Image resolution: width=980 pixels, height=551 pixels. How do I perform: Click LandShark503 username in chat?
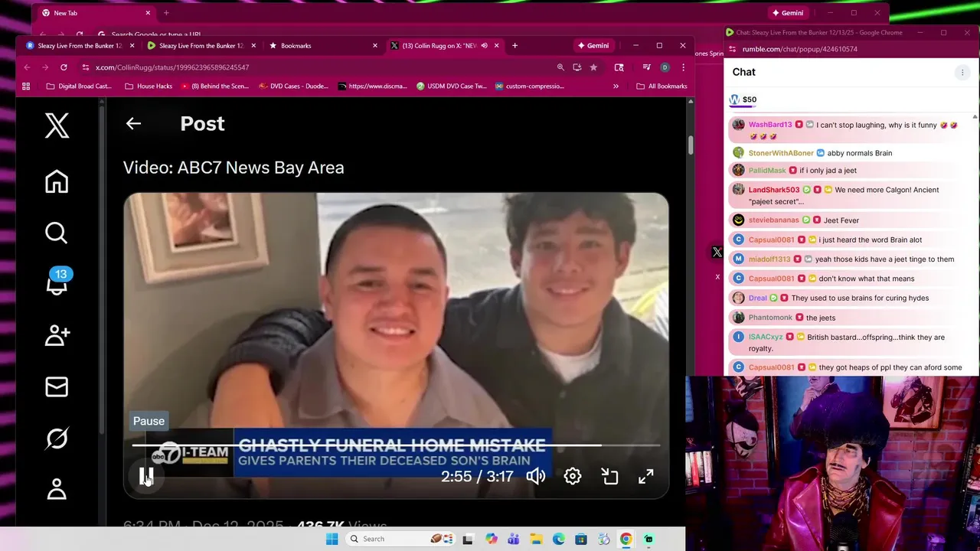click(773, 190)
